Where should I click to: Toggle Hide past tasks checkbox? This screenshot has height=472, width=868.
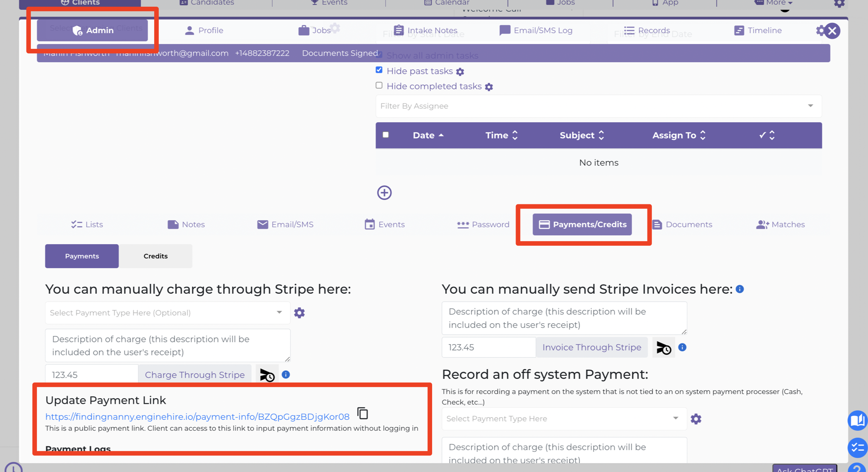379,70
